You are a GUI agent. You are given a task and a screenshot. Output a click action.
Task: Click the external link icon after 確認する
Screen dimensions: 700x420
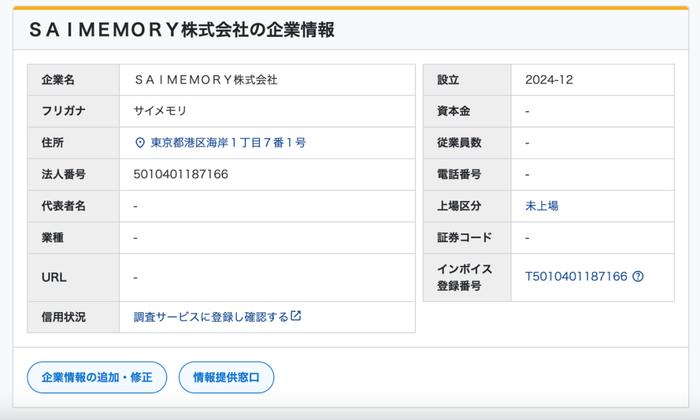(x=296, y=316)
